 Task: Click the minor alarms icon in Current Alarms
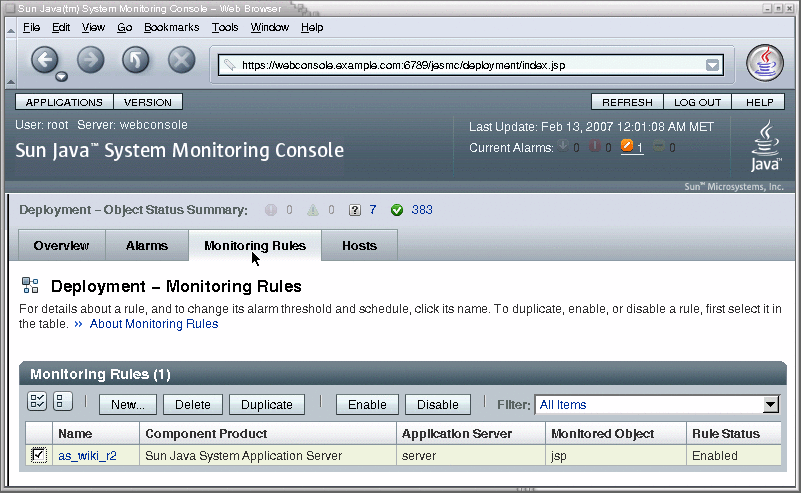pos(659,146)
